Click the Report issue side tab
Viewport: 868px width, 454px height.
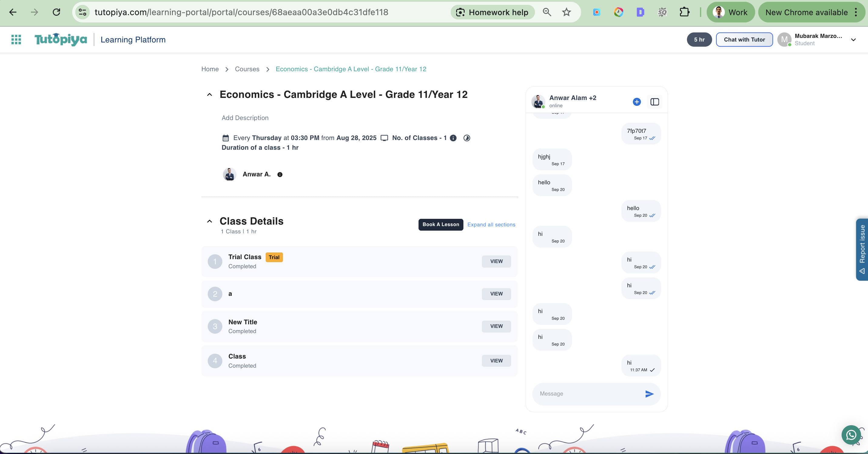[862, 249]
